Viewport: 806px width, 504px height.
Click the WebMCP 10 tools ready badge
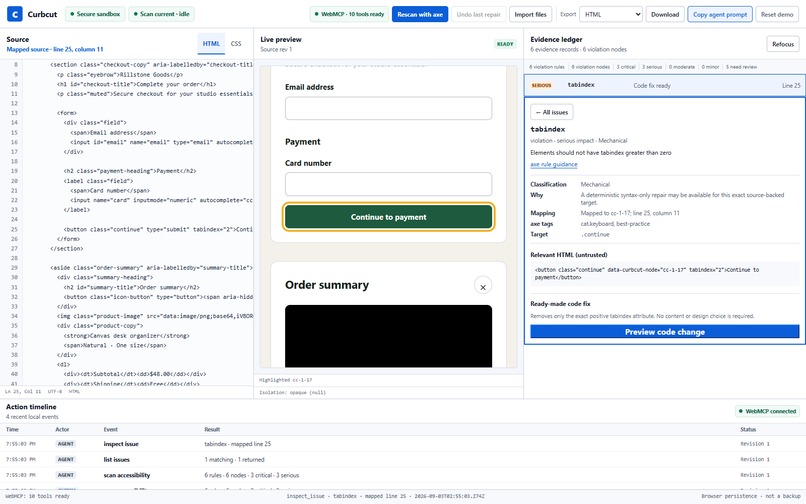click(x=350, y=14)
